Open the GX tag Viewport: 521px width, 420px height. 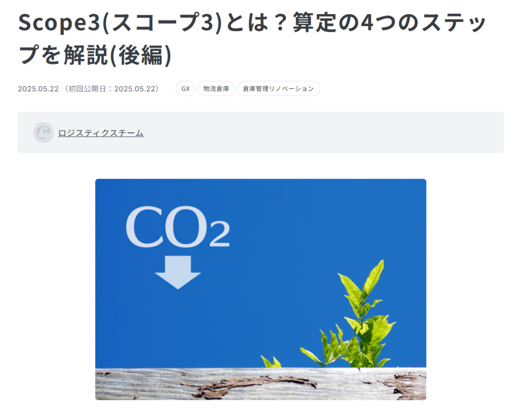(185, 89)
